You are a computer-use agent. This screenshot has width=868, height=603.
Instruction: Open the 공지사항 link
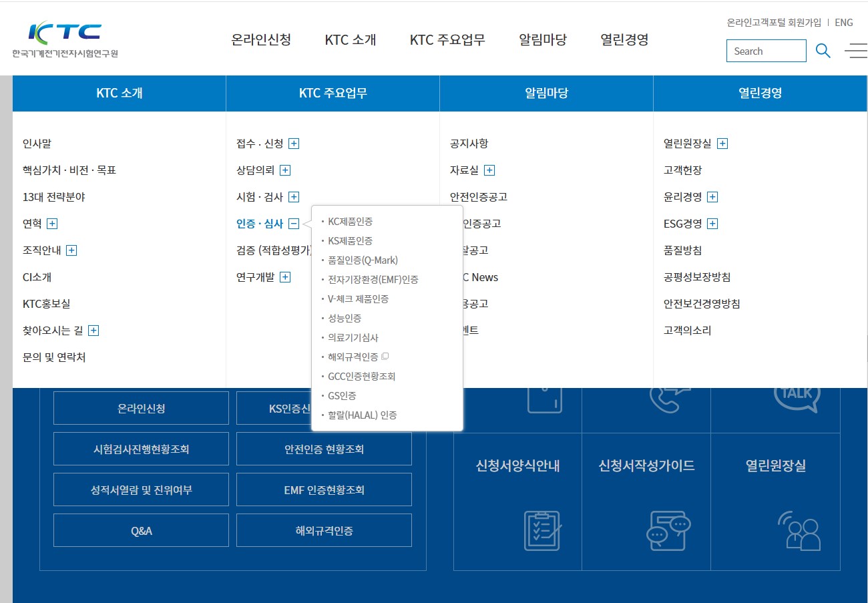[x=469, y=144]
